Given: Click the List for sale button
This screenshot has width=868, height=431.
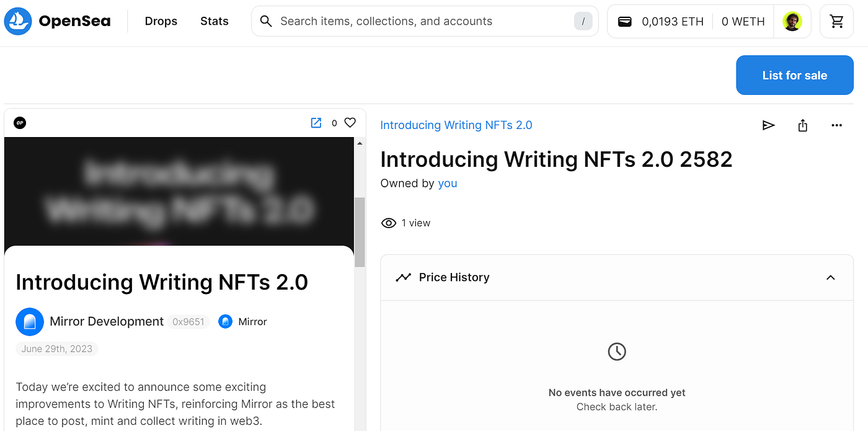Looking at the screenshot, I should (795, 75).
